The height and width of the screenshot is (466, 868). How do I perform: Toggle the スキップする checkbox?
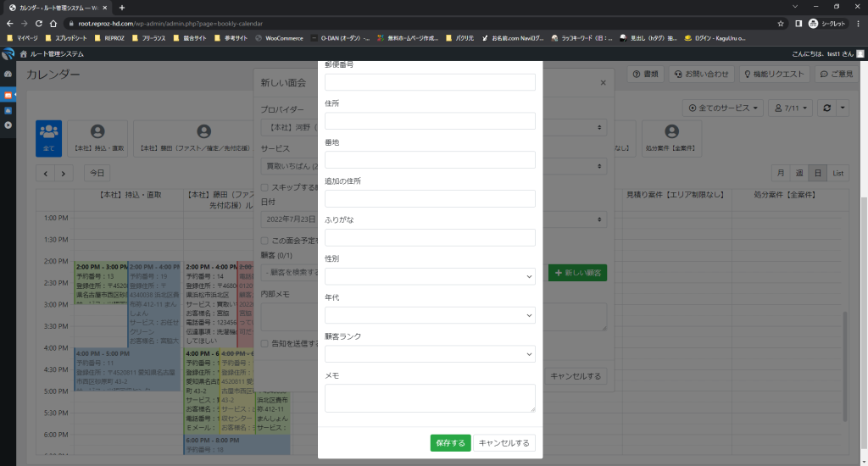point(264,187)
